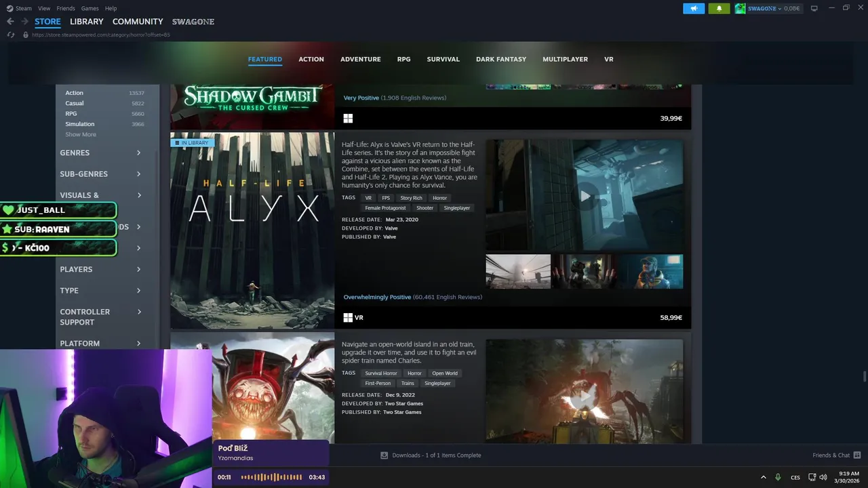The height and width of the screenshot is (488, 868).
Task: Open the Help menu
Action: (x=111, y=8)
